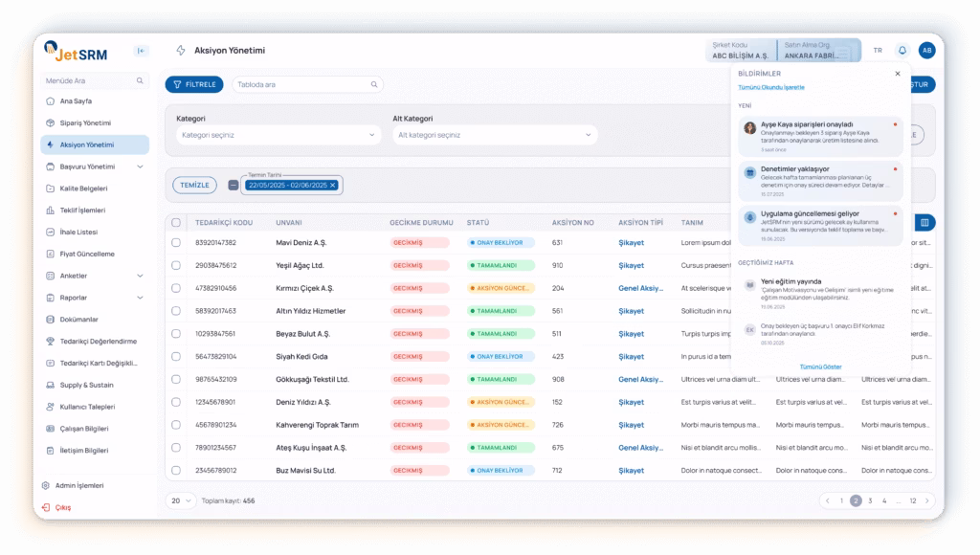Click the column layout icon above the table
The image size is (980, 555).
click(924, 223)
